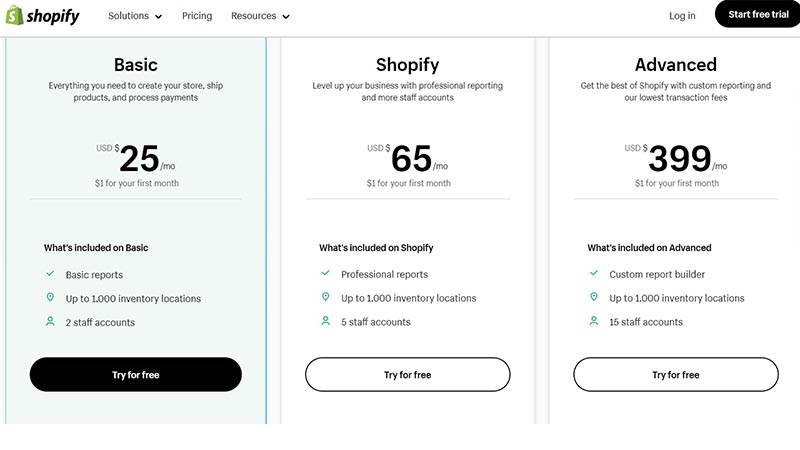Click the person icon beside 15 staff accounts

point(594,321)
